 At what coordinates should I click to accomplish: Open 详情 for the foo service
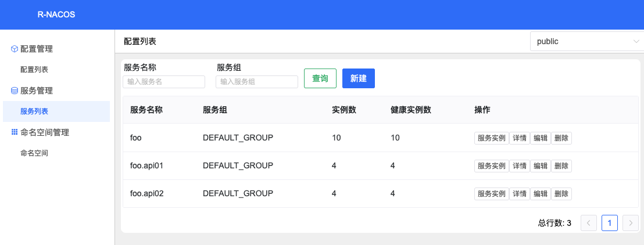(520, 138)
